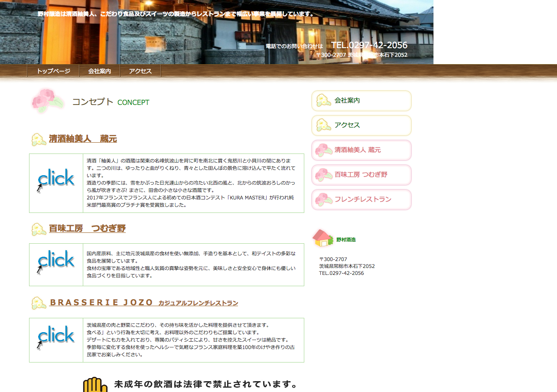Image resolution: width=557 pixels, height=392 pixels.
Task: Click the pink flower icon in フレンチレストラン sidebar button
Action: tap(322, 199)
